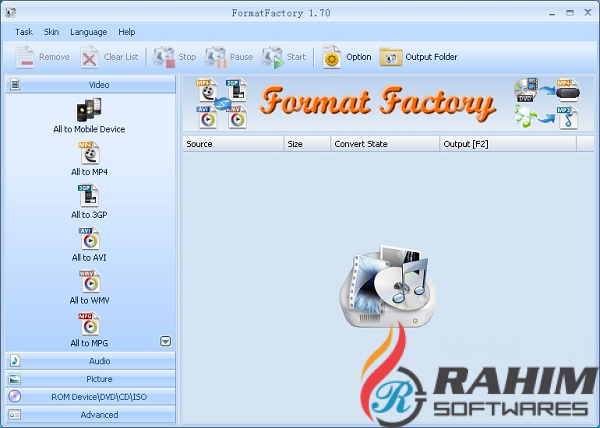The width and height of the screenshot is (600, 428).
Task: Click the Advanced category icon
Action: point(15,415)
